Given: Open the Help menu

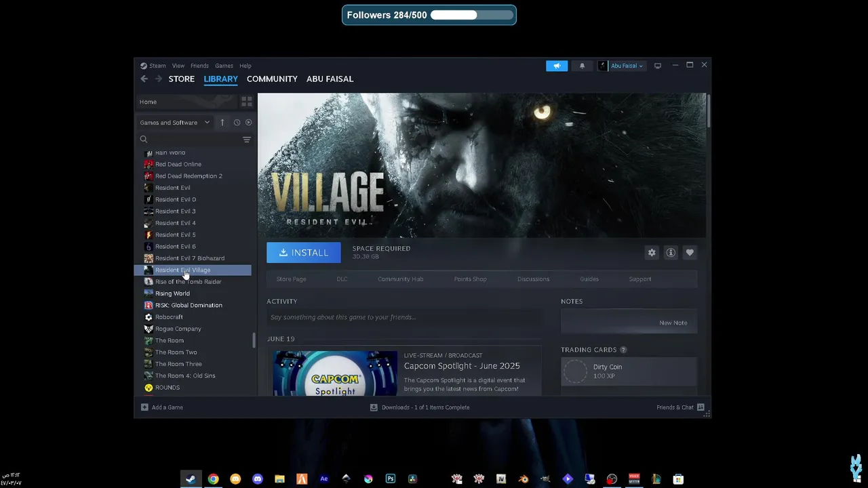Looking at the screenshot, I should coord(245,66).
